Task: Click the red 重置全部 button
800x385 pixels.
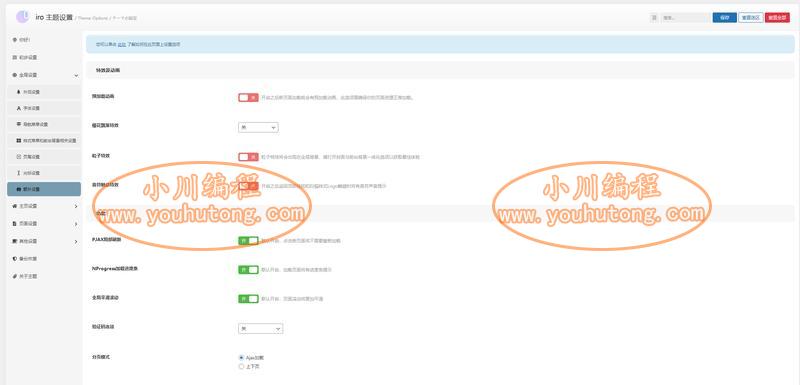Action: [x=777, y=17]
